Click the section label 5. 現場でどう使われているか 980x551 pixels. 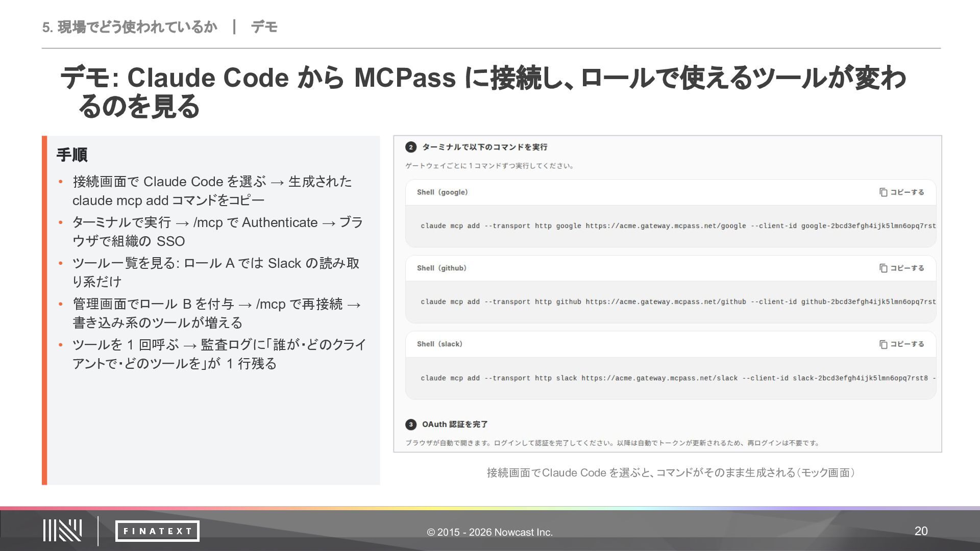tap(130, 27)
